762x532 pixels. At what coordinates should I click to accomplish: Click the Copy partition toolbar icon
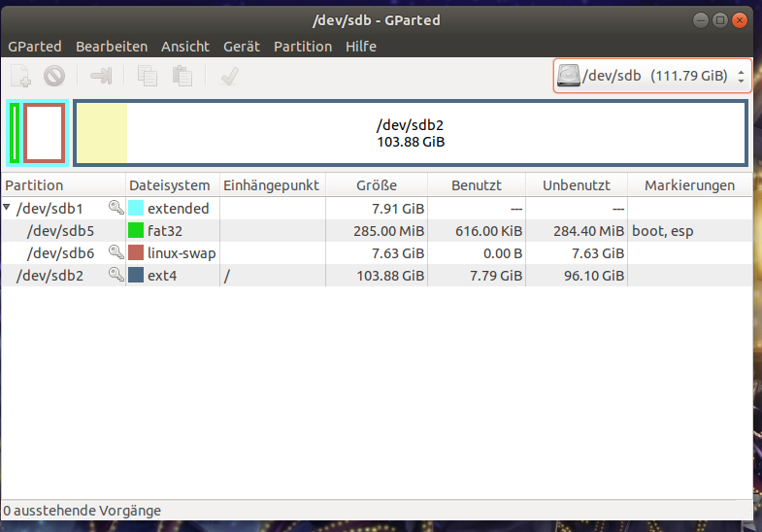(148, 76)
